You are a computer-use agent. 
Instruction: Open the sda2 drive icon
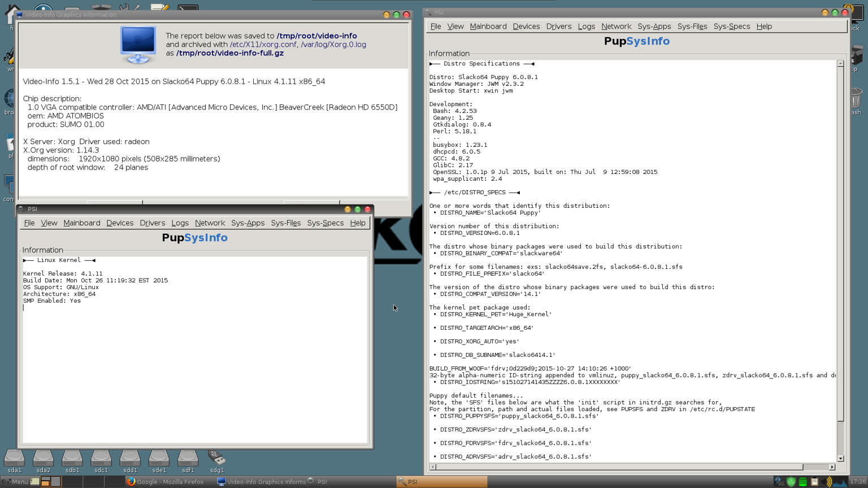pyautogui.click(x=44, y=457)
